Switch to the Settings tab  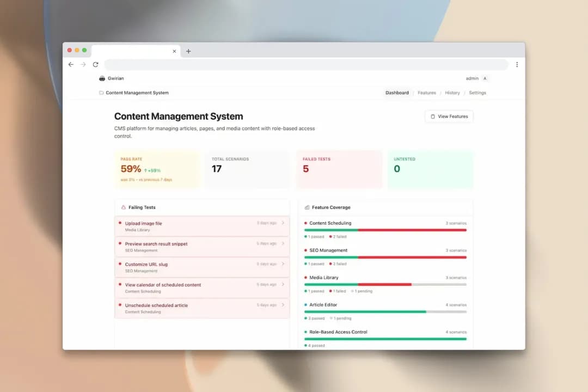(x=477, y=93)
